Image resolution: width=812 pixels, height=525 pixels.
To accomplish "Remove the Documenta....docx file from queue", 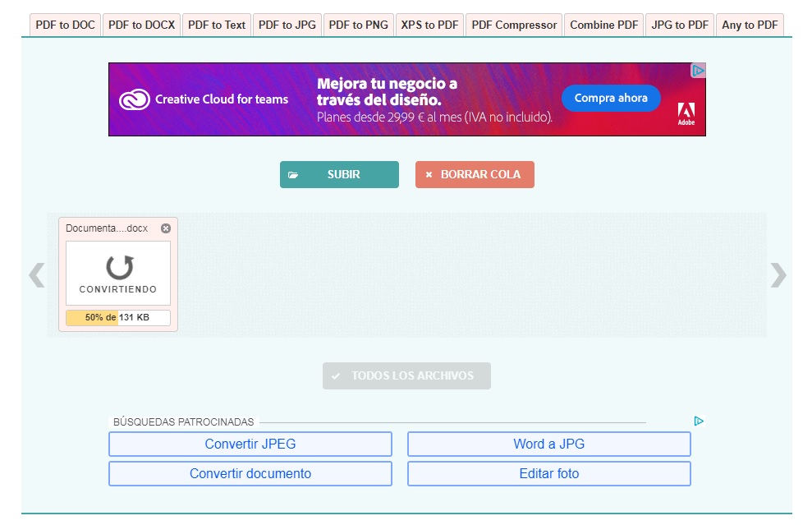I will 166,228.
